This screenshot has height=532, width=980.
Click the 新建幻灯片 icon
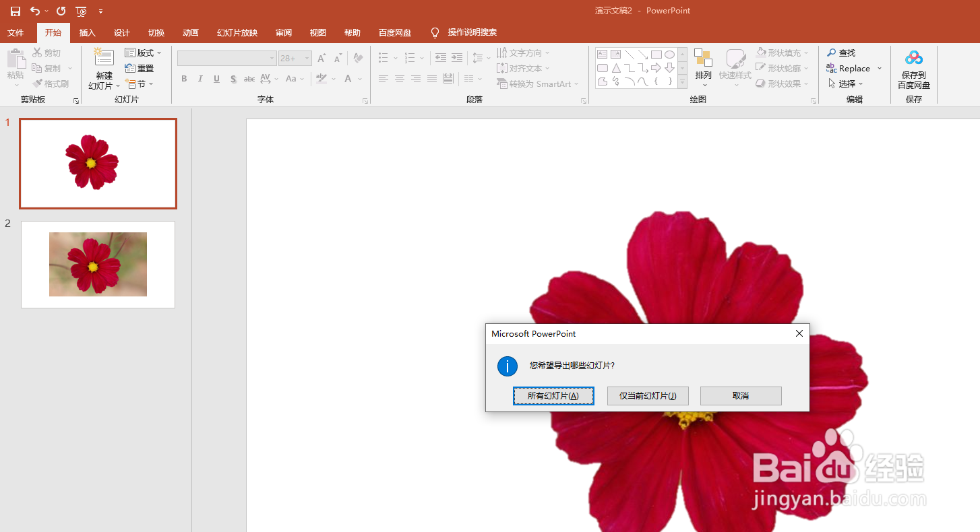pyautogui.click(x=103, y=58)
